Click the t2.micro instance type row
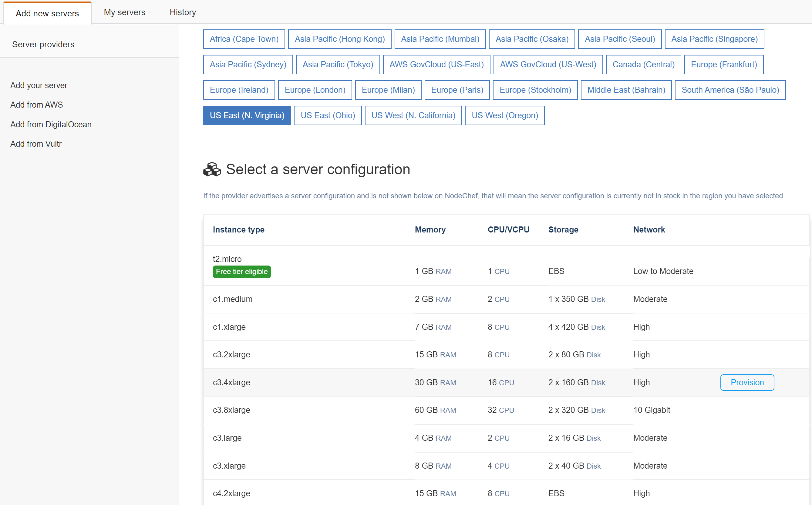 (x=506, y=266)
